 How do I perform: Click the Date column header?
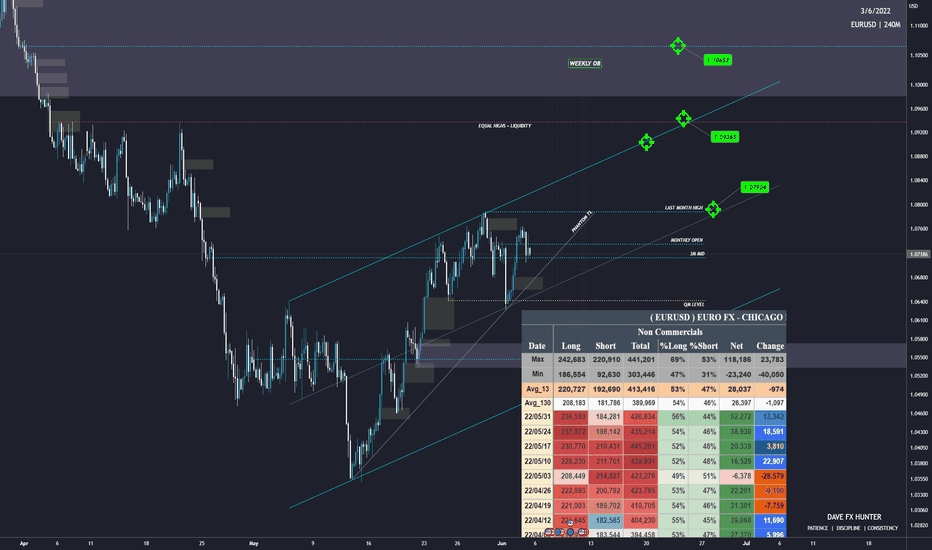(537, 346)
